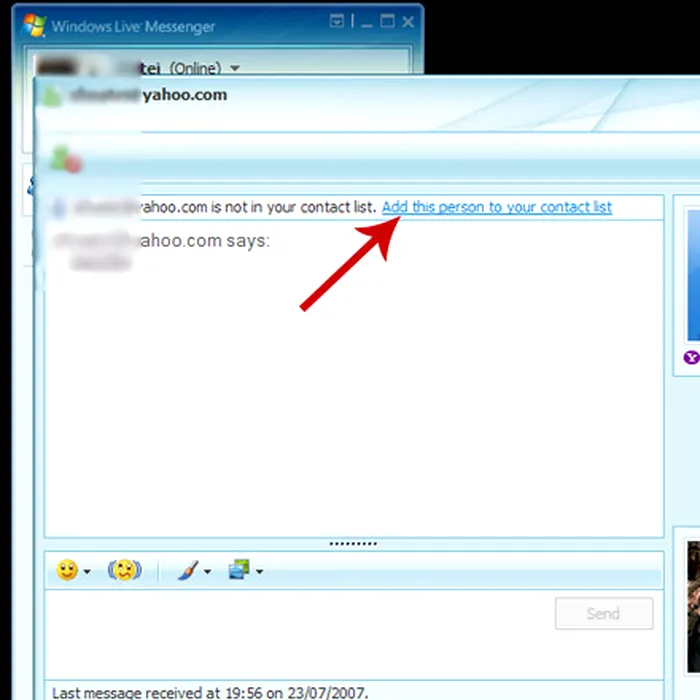Expand the emoticon dropdown arrow
700x700 pixels.
(87, 571)
